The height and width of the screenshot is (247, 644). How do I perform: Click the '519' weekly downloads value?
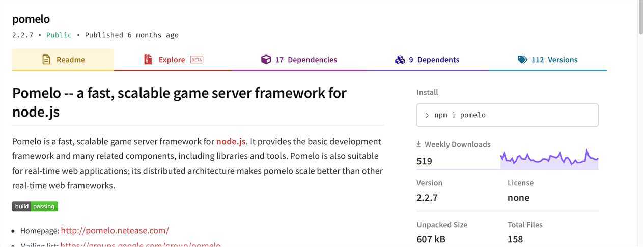tap(424, 161)
